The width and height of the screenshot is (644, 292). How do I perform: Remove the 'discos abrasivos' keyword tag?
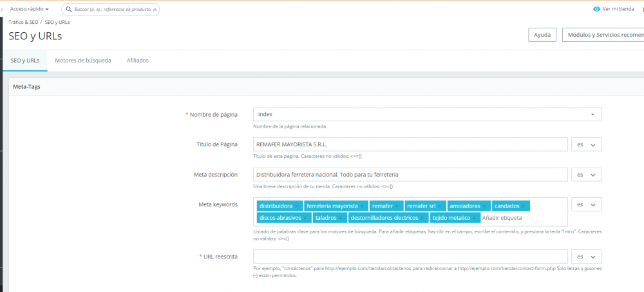(x=305, y=218)
